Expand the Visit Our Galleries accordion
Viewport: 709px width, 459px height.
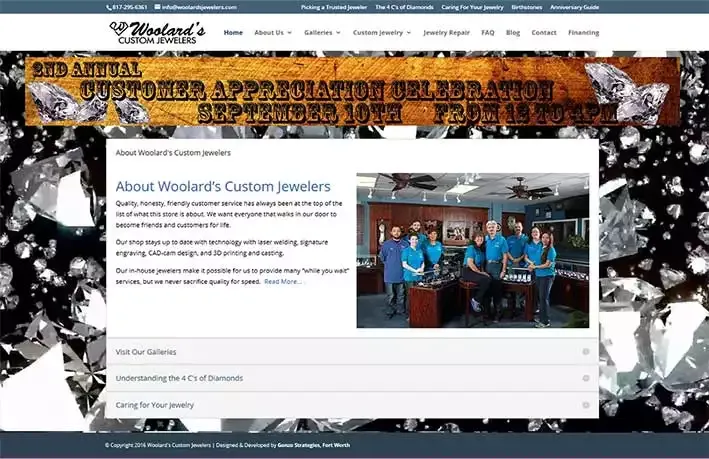coord(146,352)
